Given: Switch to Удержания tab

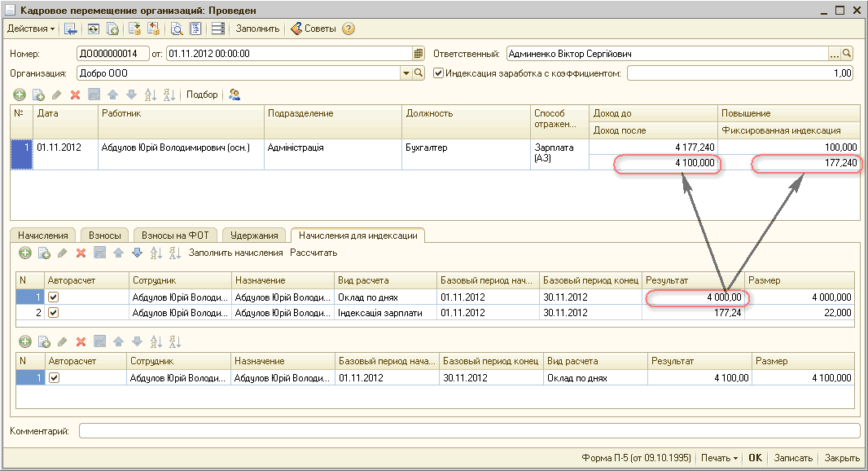Looking at the screenshot, I should coord(254,236).
